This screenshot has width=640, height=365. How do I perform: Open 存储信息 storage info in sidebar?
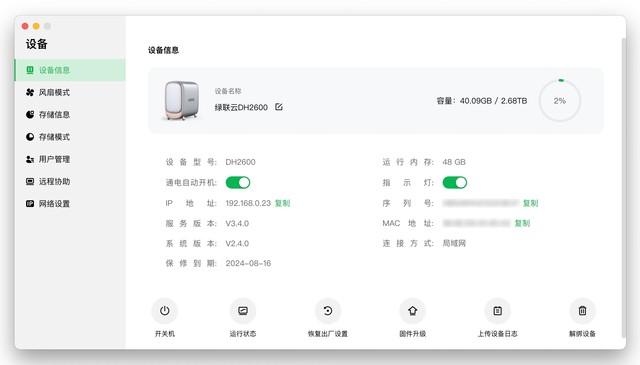70,115
